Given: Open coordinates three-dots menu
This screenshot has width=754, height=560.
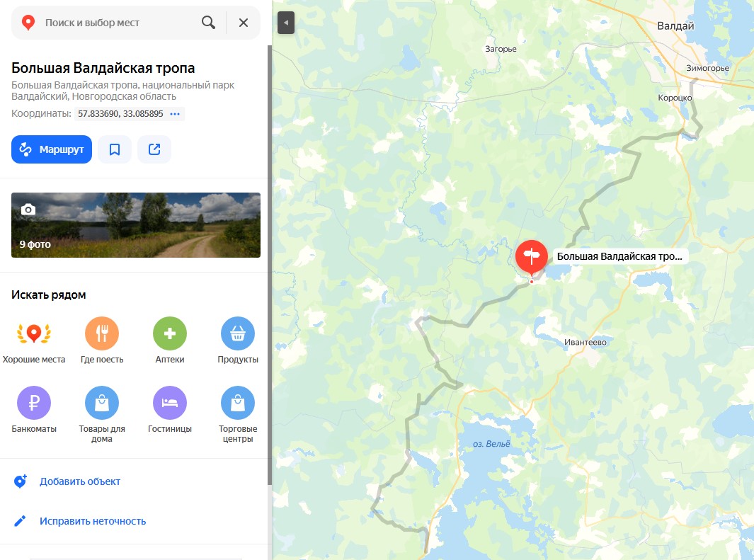Looking at the screenshot, I should coord(175,114).
